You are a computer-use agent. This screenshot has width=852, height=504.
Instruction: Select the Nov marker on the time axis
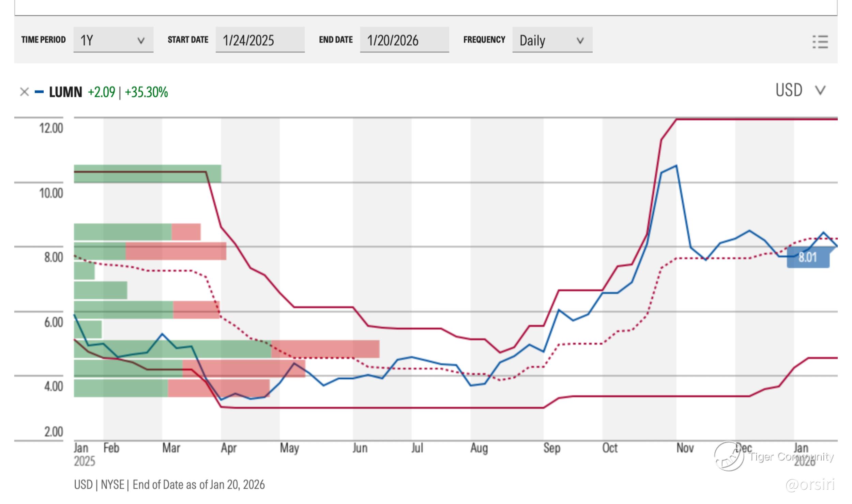685,448
